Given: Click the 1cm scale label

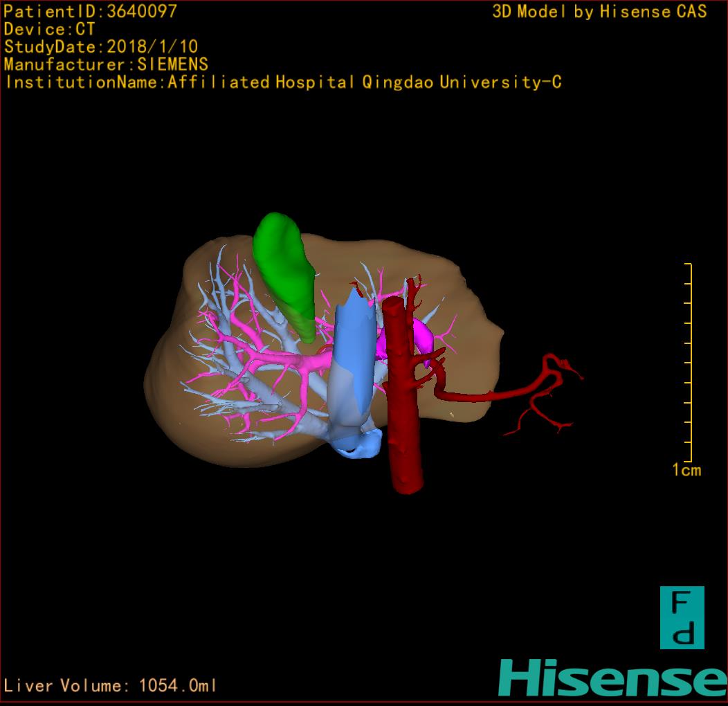Looking at the screenshot, I should click(686, 470).
